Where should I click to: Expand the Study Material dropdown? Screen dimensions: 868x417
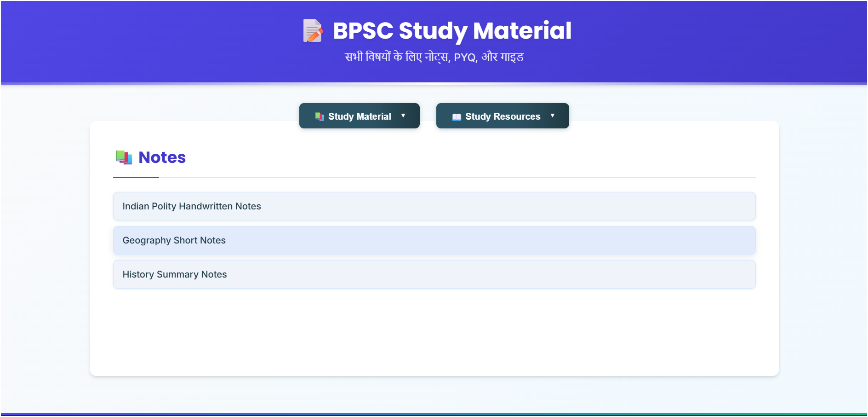tap(359, 116)
